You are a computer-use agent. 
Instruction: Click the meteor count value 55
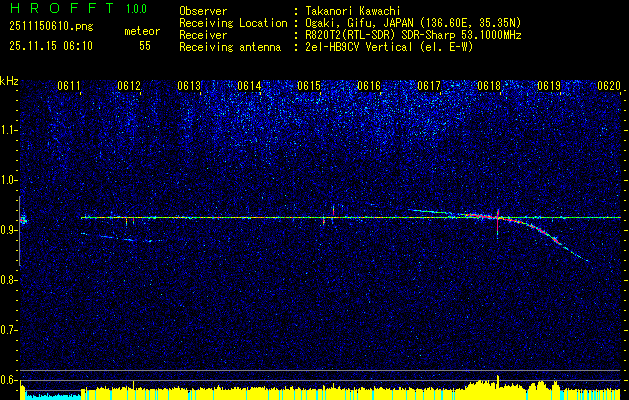click(145, 46)
